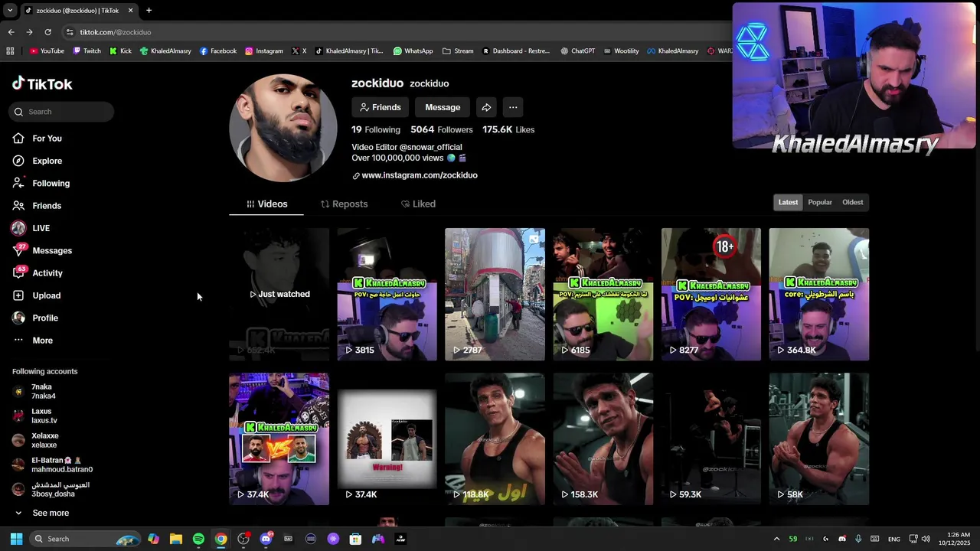
Task: Open Chrome tab search dropdown
Action: pos(9,11)
